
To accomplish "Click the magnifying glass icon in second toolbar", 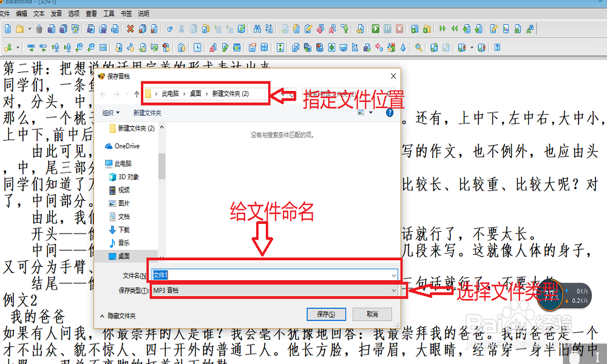I will 418,47.
